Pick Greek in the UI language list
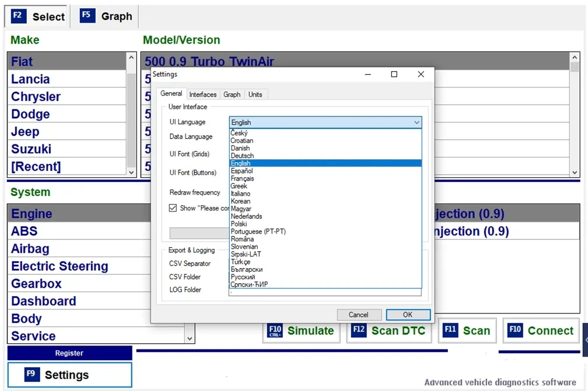The height and width of the screenshot is (391, 588). pos(325,186)
